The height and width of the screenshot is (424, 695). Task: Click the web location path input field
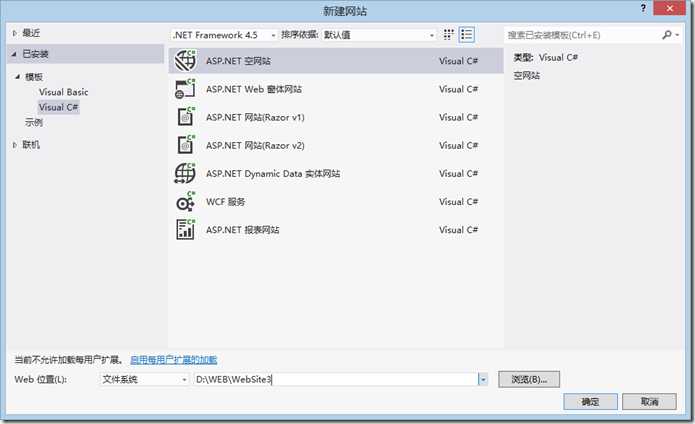pos(336,379)
